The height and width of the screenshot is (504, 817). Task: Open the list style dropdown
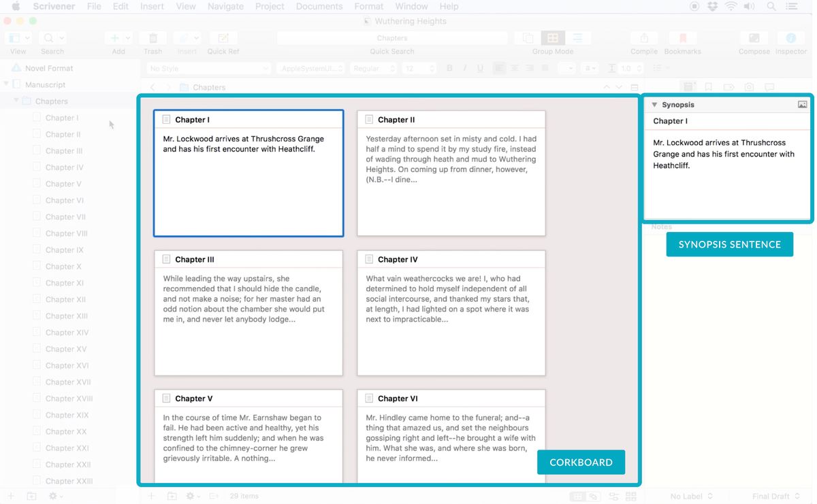(x=661, y=68)
